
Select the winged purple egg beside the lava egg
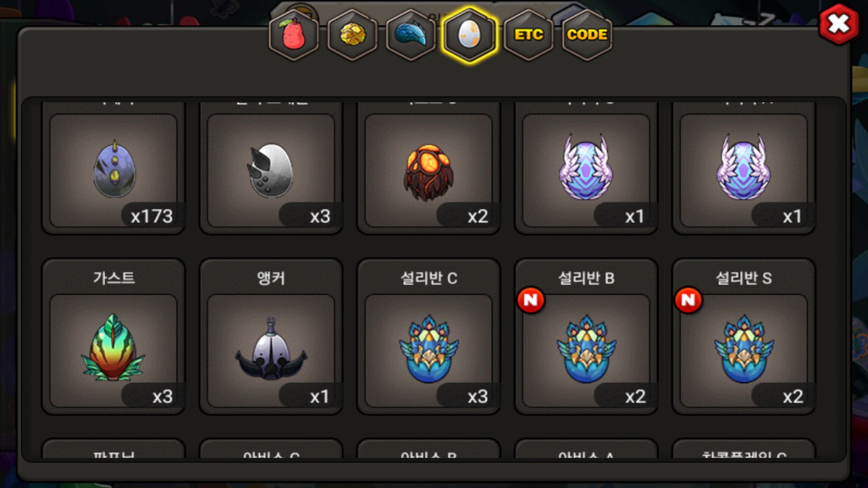(586, 170)
